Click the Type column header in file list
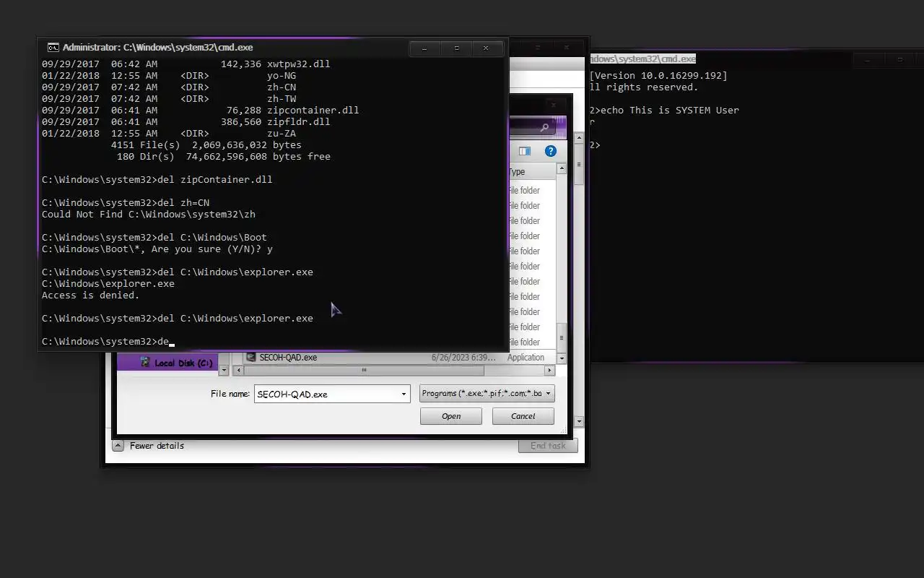The image size is (924, 578). tap(531, 172)
